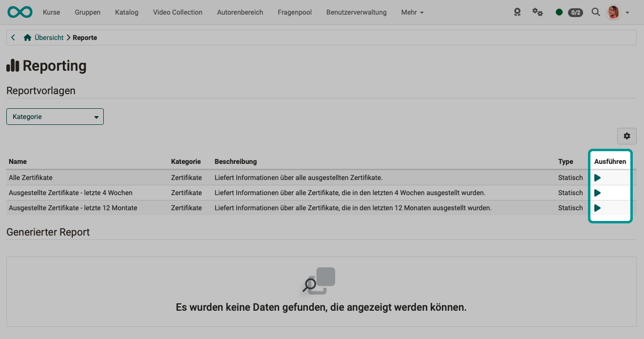The width and height of the screenshot is (644, 339).
Task: Click the badges icon in the top bar
Action: pos(517,12)
